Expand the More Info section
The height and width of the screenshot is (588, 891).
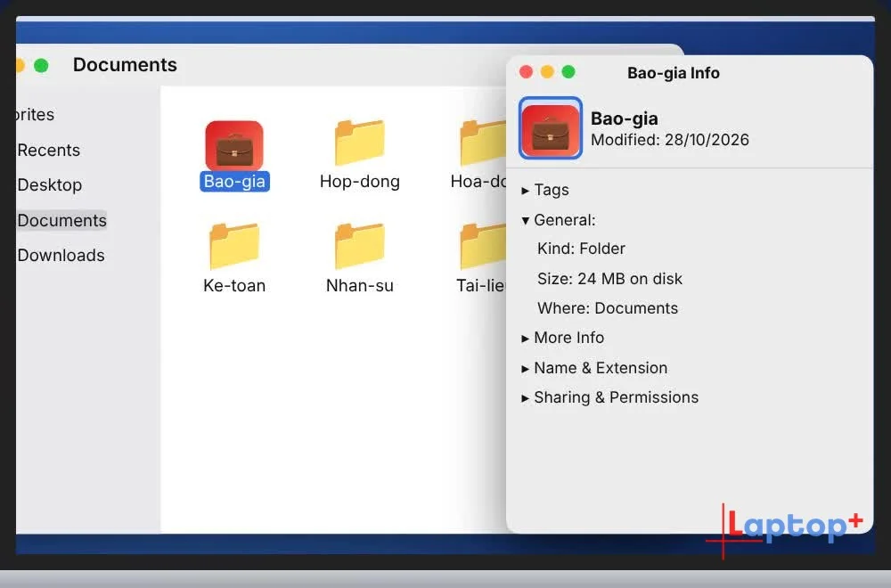click(525, 339)
